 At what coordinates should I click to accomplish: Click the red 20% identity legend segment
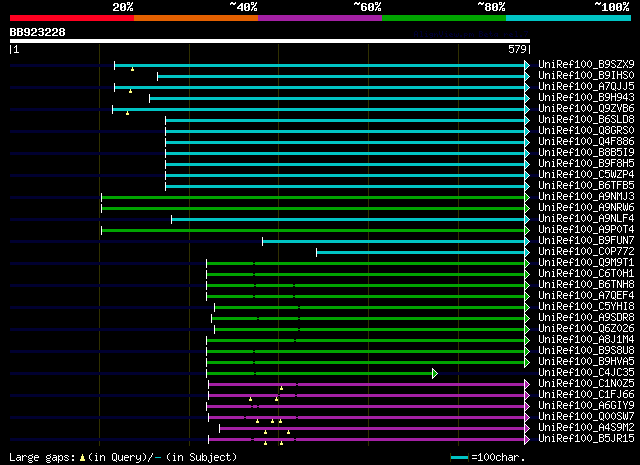coord(72,18)
